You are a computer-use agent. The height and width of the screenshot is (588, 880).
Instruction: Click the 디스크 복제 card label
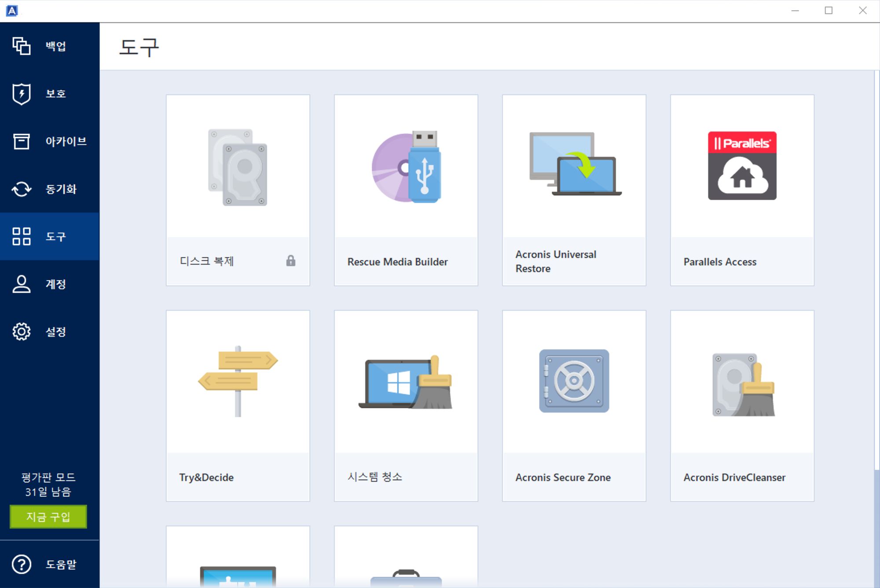pyautogui.click(x=207, y=261)
